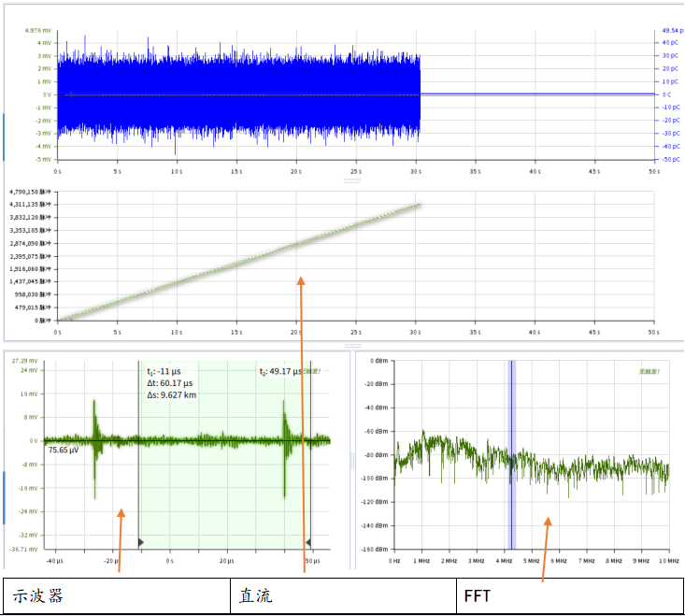The width and height of the screenshot is (685, 616).
Task: Click the blue bar left of oscilloscope panel
Action: click(x=5, y=497)
